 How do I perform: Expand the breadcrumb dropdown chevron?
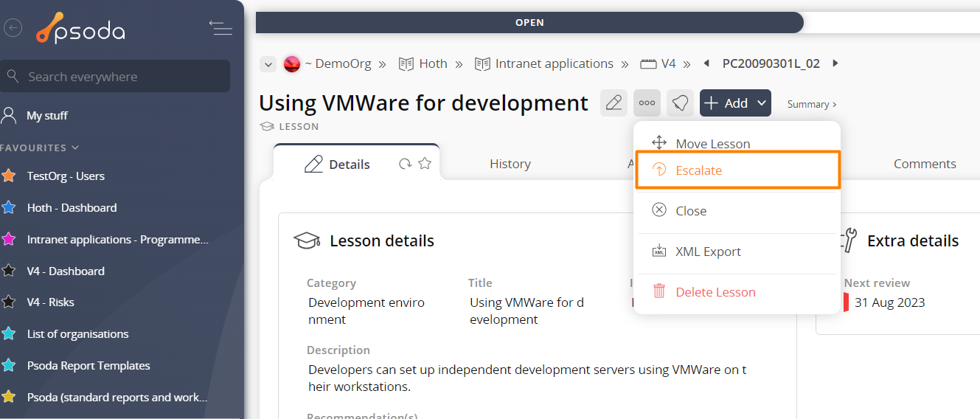(268, 64)
